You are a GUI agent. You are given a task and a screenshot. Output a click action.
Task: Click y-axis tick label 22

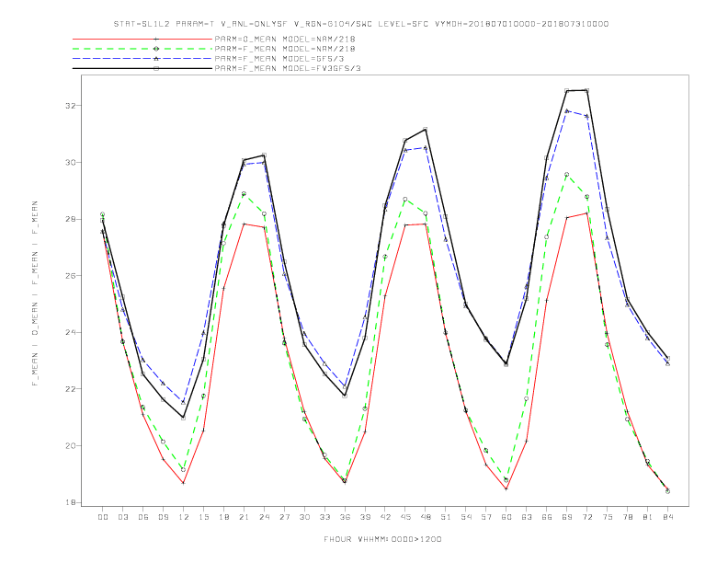point(70,389)
